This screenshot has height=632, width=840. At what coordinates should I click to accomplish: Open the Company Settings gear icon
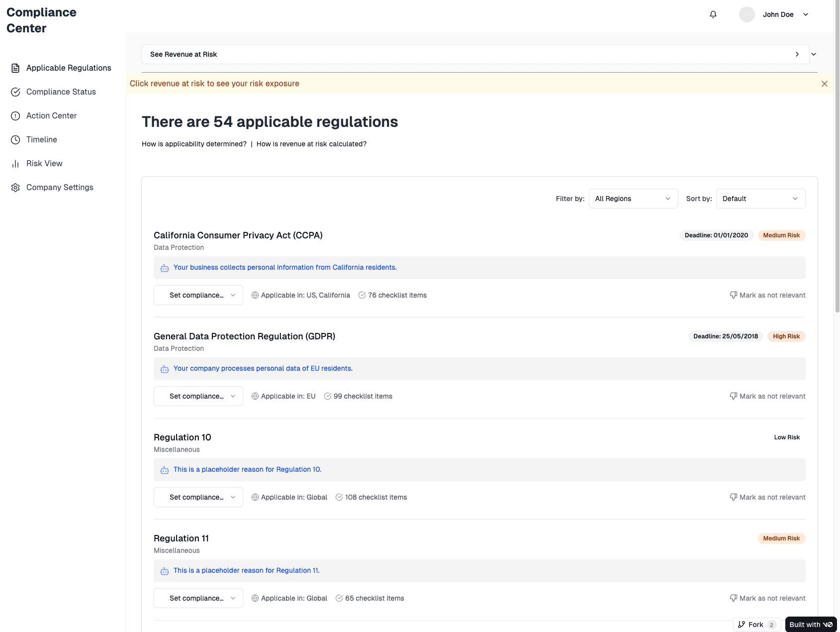pos(15,187)
